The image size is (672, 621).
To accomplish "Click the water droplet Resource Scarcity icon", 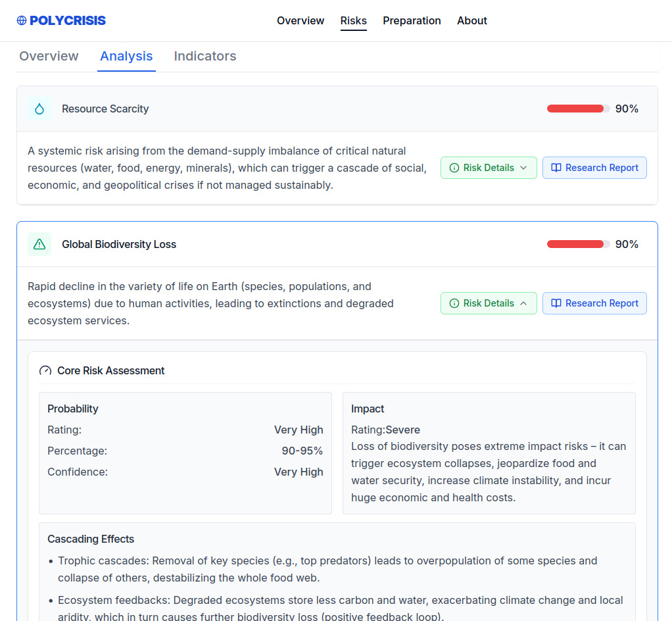I will pos(39,109).
